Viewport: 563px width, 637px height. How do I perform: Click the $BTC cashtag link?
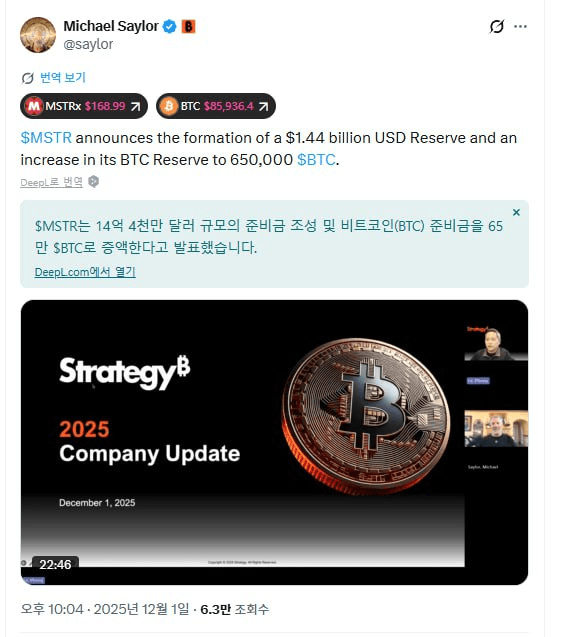tap(316, 160)
